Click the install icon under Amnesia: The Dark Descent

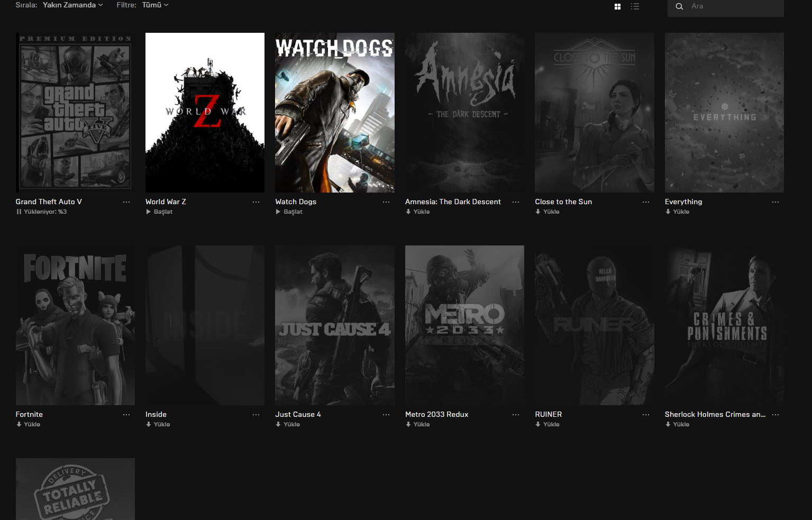(x=408, y=212)
